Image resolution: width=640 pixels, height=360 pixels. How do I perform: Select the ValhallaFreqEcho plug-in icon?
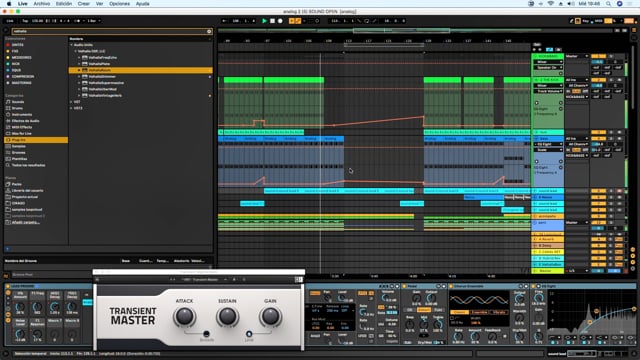[x=85, y=58]
